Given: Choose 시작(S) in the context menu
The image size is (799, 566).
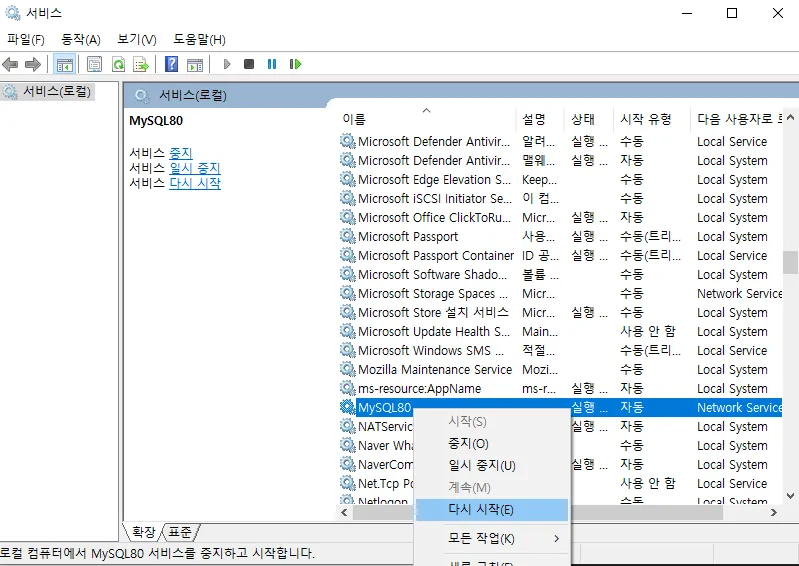Looking at the screenshot, I should pyautogui.click(x=491, y=421).
